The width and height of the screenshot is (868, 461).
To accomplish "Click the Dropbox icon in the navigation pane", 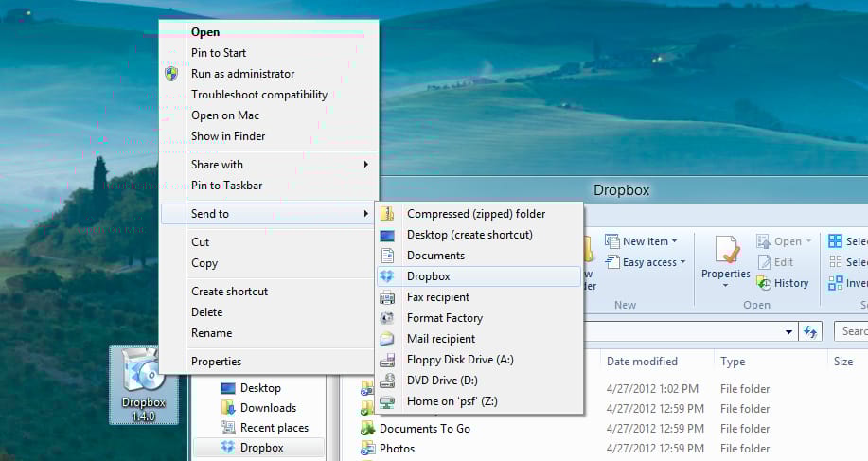I will (x=227, y=448).
